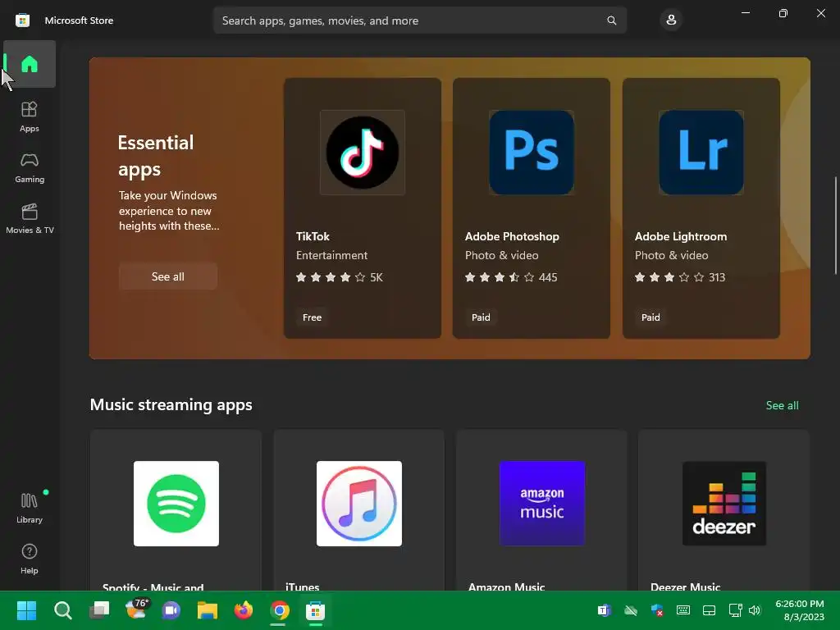Viewport: 840px width, 630px height.
Task: Click the Paid label on Lightroom card
Action: coord(651,317)
